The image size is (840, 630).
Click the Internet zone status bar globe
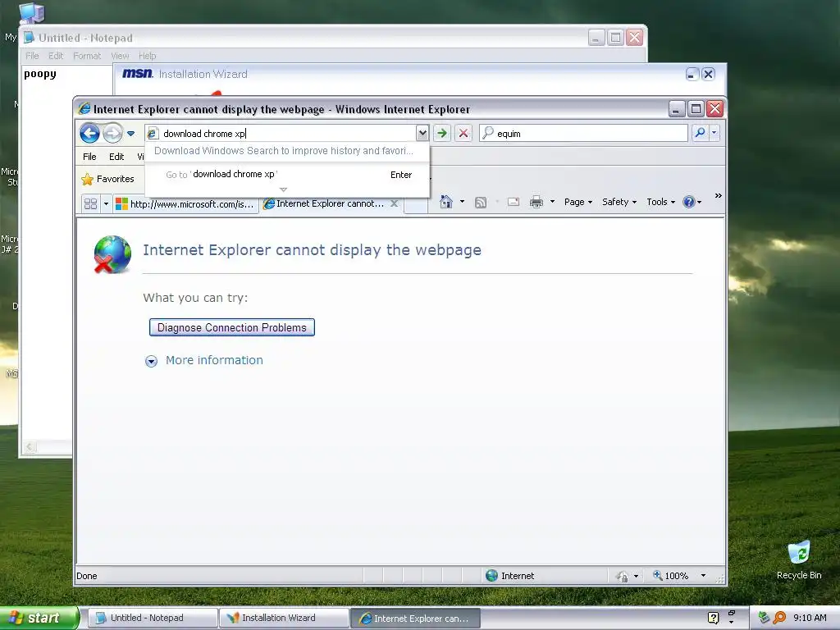(x=492, y=575)
